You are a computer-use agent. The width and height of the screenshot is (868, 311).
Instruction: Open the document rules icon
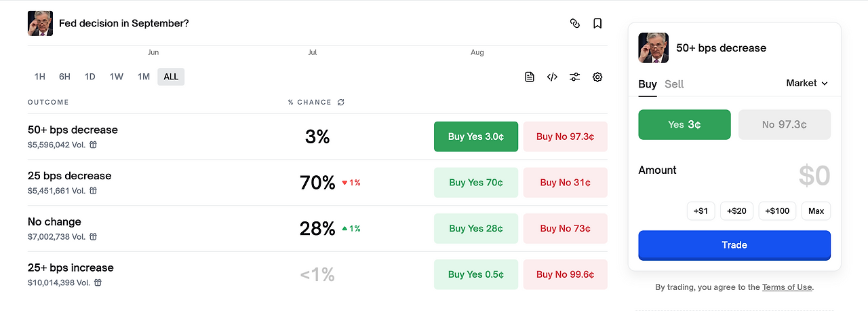click(x=530, y=77)
